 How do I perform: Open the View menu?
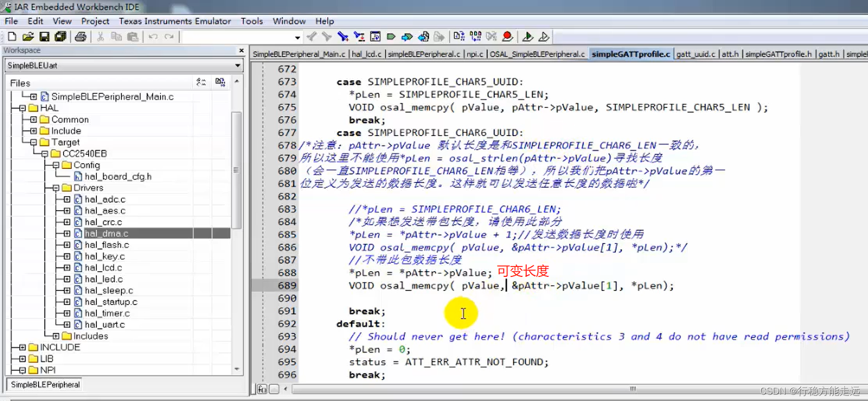(62, 21)
